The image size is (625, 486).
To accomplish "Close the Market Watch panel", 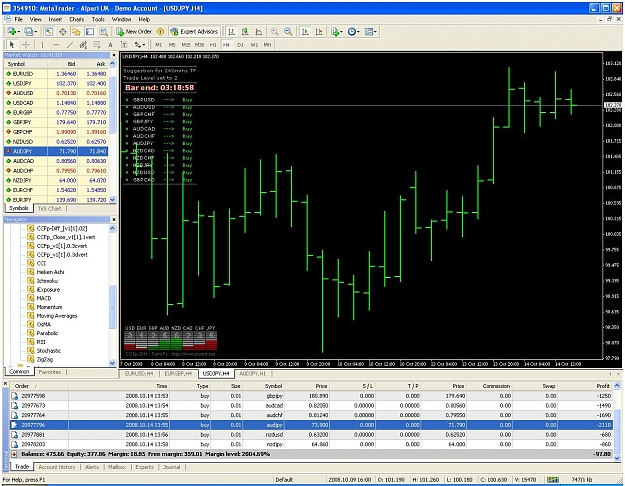I will point(114,55).
